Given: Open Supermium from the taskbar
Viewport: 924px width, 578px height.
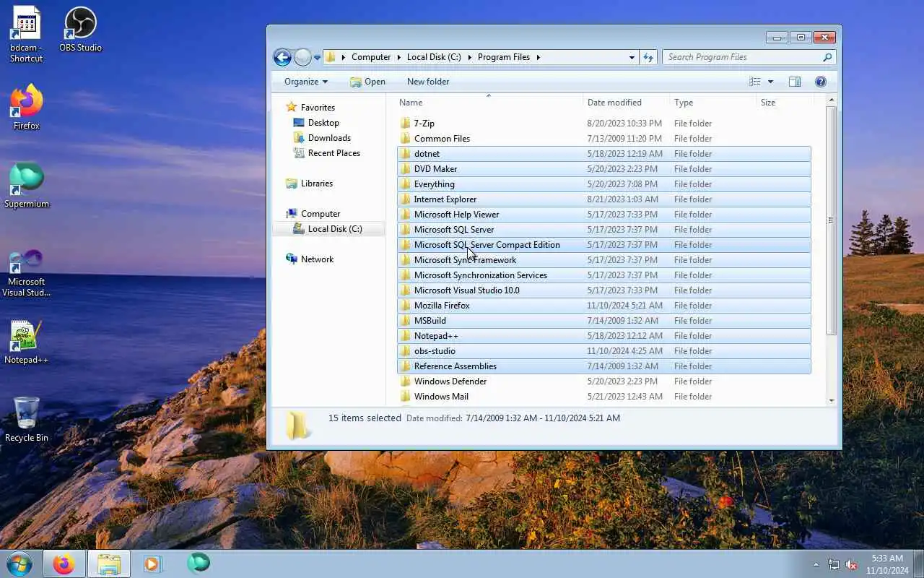Looking at the screenshot, I should (x=199, y=563).
